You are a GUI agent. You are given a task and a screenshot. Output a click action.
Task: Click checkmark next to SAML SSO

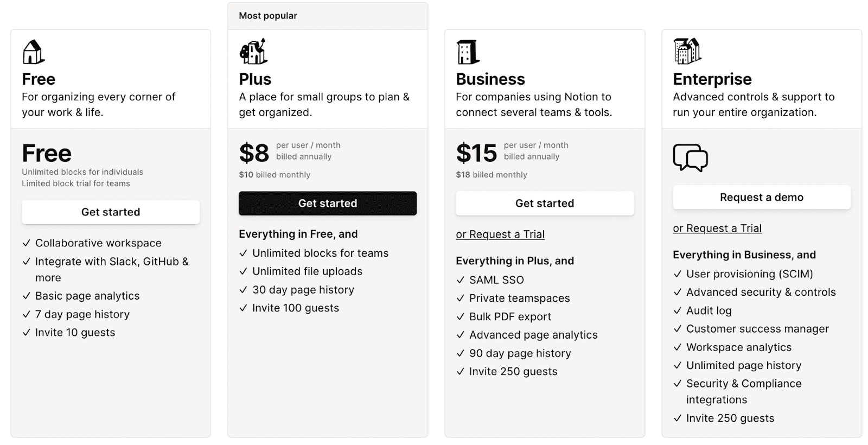460,280
